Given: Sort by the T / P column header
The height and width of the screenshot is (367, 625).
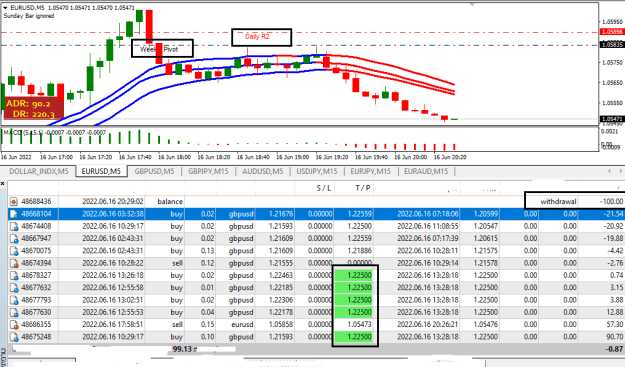Looking at the screenshot, I should click(x=363, y=188).
